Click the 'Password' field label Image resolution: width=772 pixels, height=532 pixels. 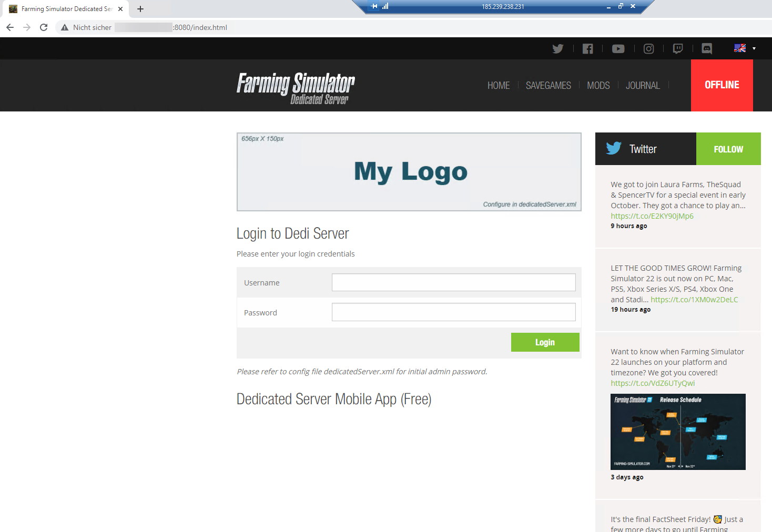pyautogui.click(x=260, y=313)
